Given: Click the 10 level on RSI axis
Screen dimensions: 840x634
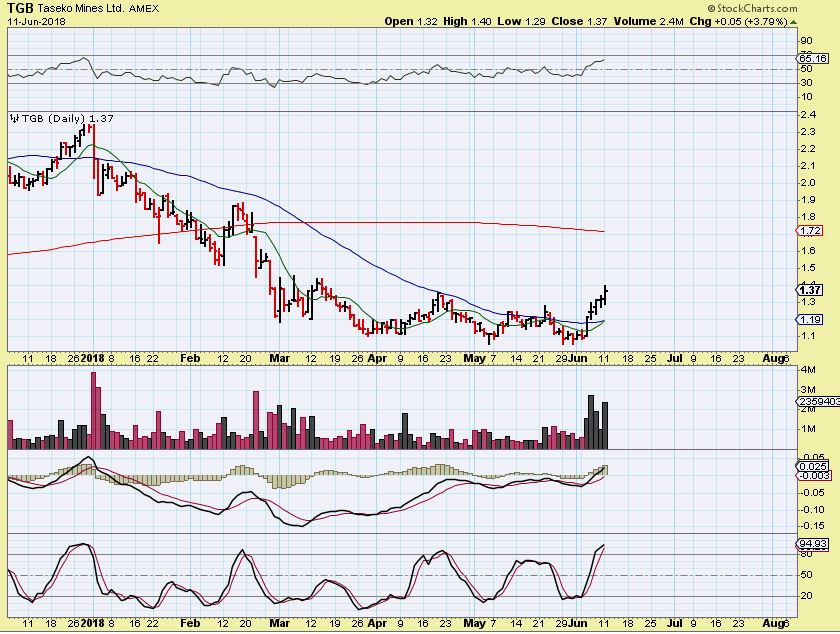Looking at the screenshot, I should tap(806, 97).
